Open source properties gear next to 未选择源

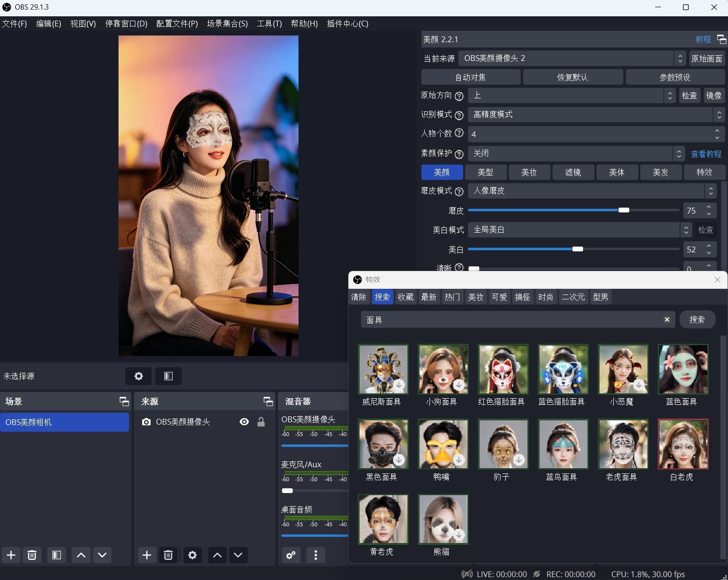point(138,376)
